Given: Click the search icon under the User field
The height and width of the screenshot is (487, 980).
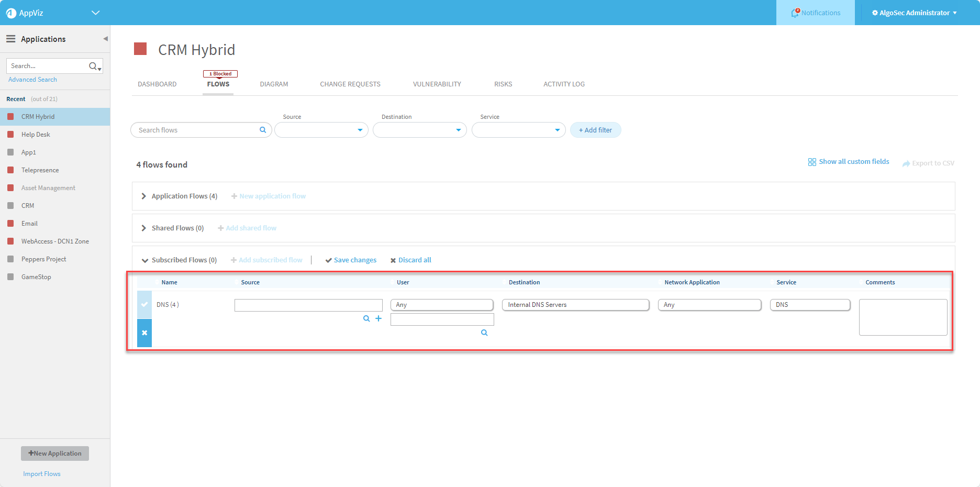Looking at the screenshot, I should (x=484, y=333).
